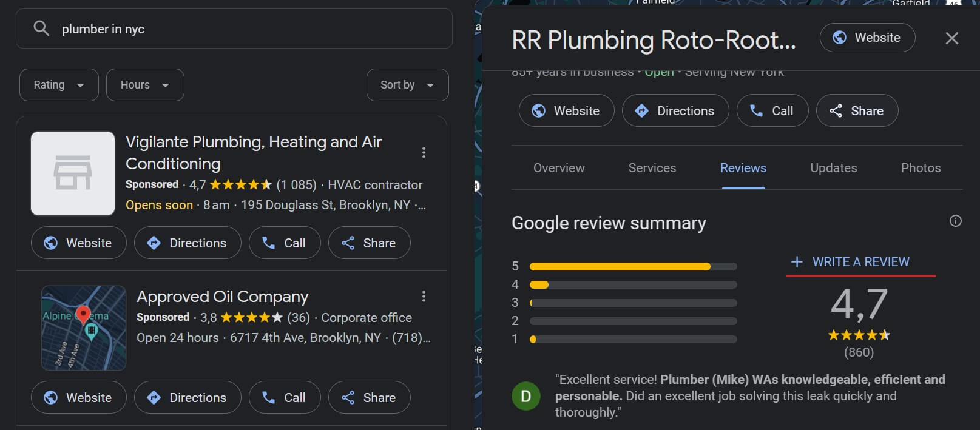Click Website button beside RR Plumbing title
980x430 pixels.
tap(867, 38)
